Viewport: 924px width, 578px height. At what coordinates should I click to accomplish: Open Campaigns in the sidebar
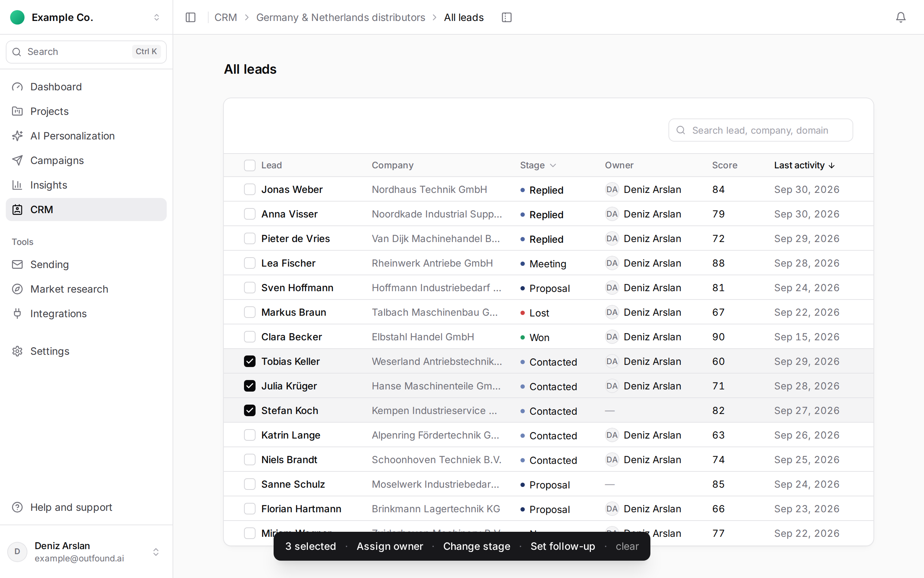tap(86, 160)
